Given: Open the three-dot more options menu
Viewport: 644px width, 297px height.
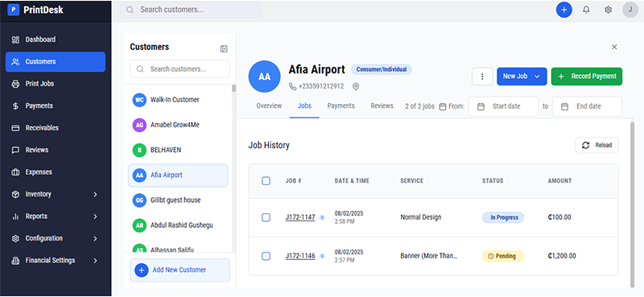Looking at the screenshot, I should pyautogui.click(x=482, y=76).
